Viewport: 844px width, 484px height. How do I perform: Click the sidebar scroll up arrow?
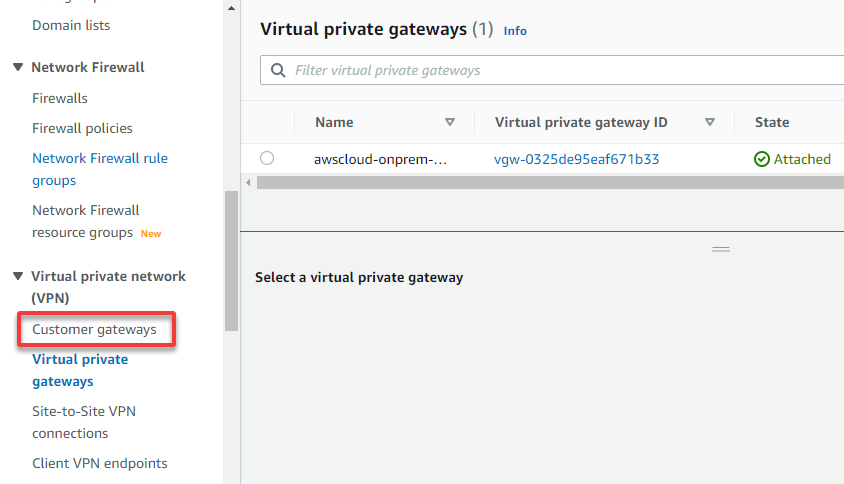coord(231,8)
